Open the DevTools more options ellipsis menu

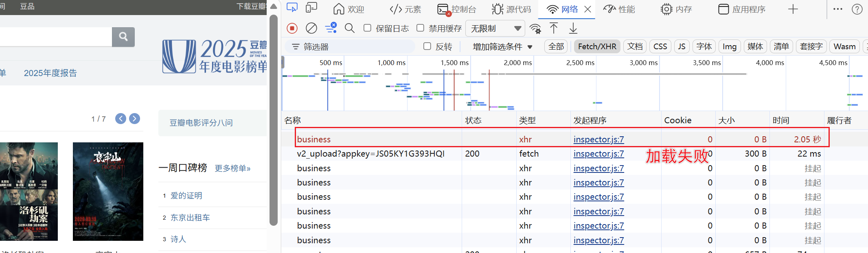837,9
